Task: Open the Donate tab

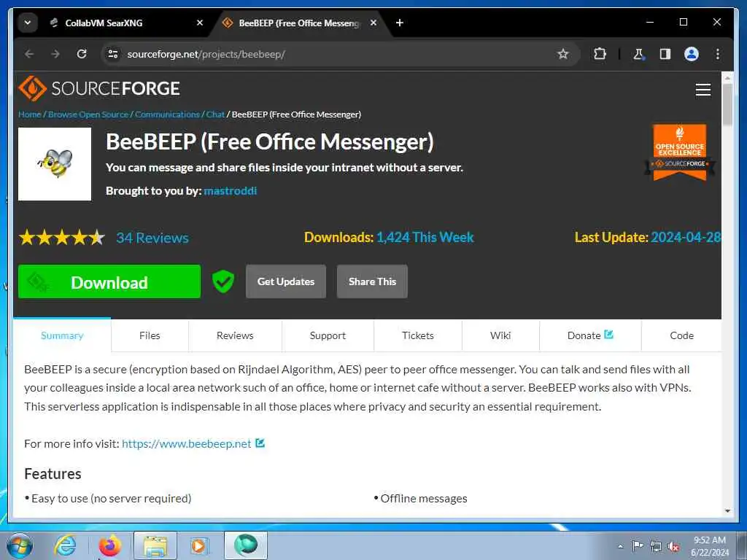Action: 590,335
